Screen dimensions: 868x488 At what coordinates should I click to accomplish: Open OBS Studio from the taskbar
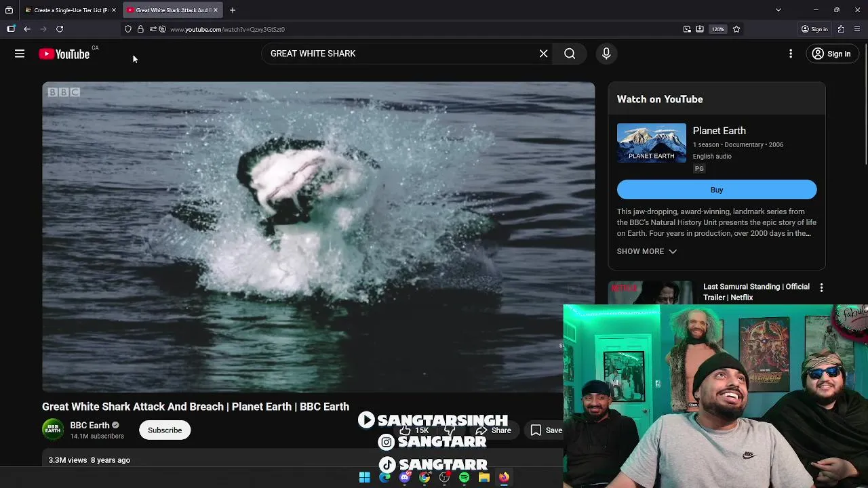444,478
